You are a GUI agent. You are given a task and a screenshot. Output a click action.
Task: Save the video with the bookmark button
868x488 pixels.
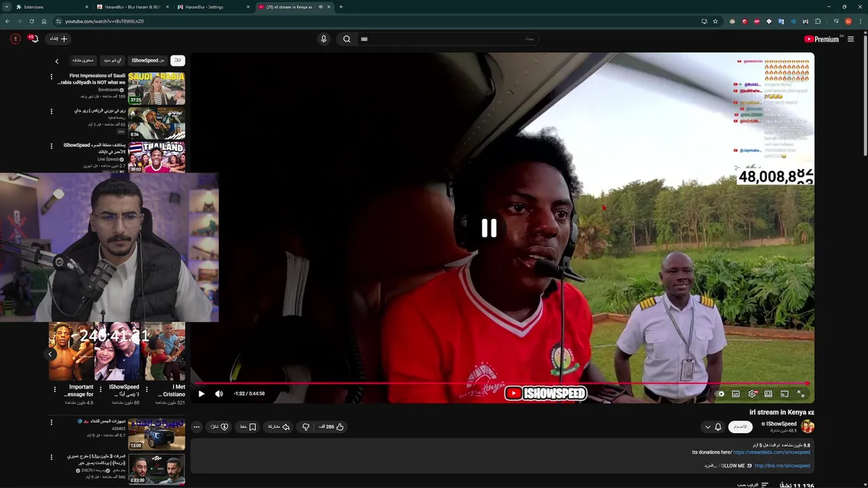point(248,427)
